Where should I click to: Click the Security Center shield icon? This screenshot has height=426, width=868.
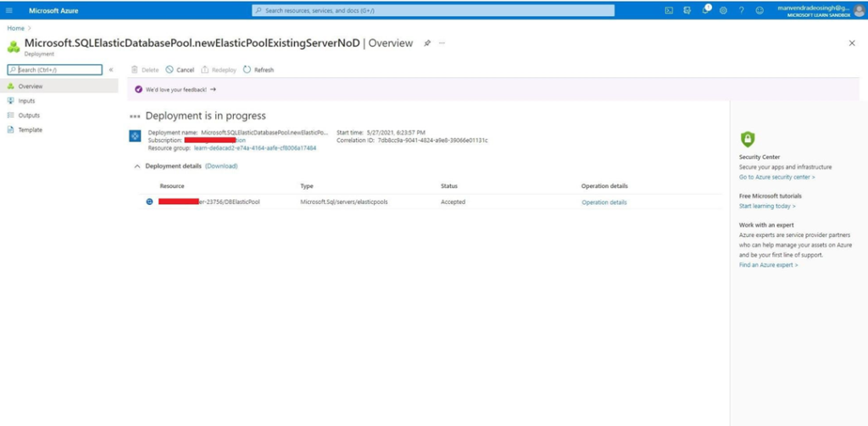point(748,139)
